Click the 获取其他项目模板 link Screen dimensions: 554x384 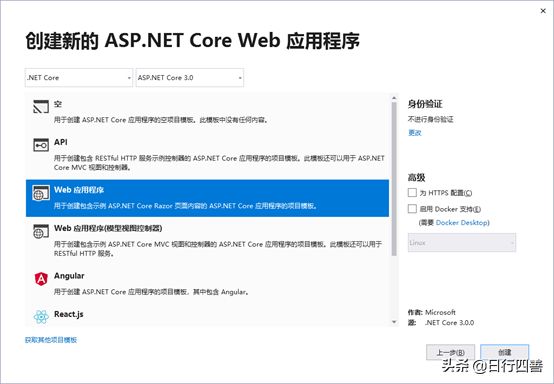51,340
